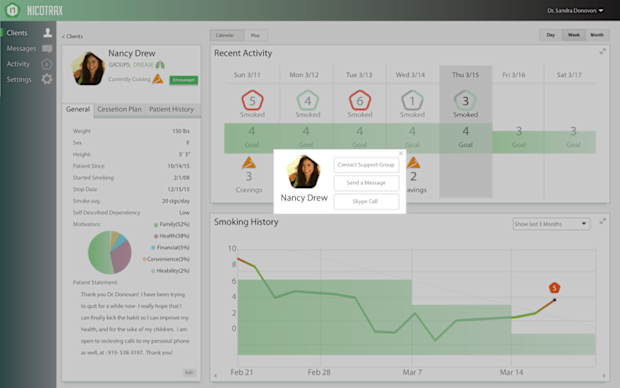This screenshot has height=388, width=620.
Task: Click Tuesday's 6 smoked pentagon
Action: (360, 101)
